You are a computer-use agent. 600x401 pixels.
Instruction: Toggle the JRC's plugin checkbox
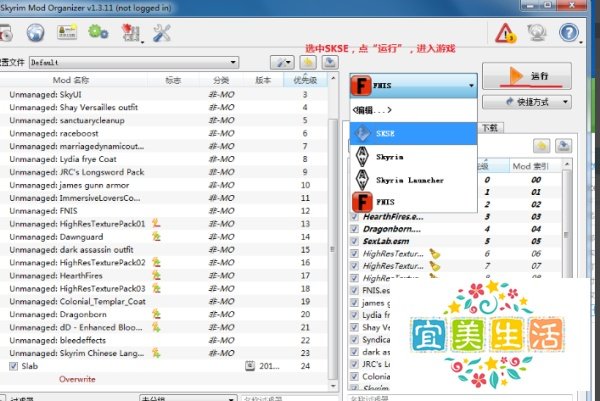click(x=354, y=364)
